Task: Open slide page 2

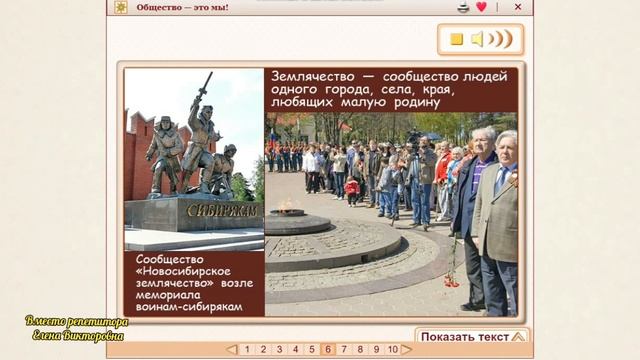Action: [x=263, y=349]
